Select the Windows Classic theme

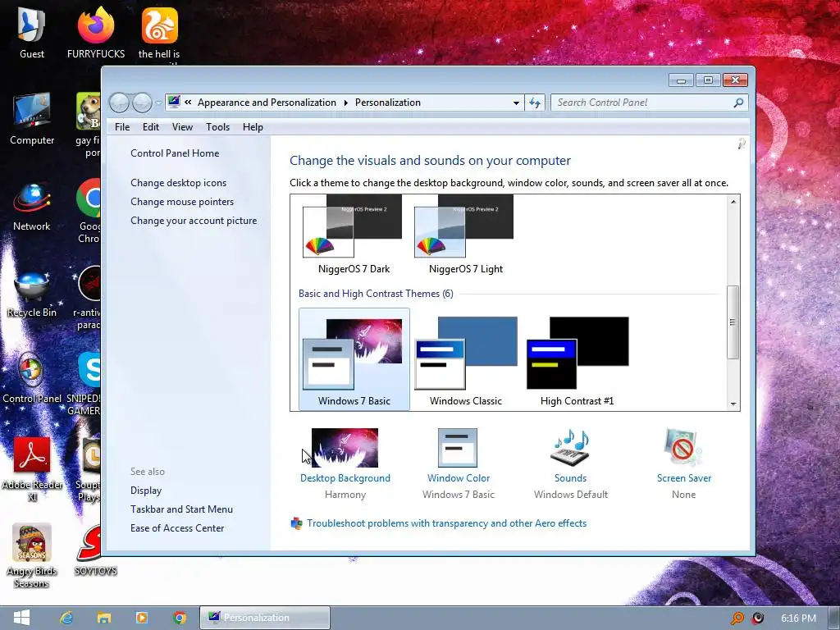coord(466,359)
